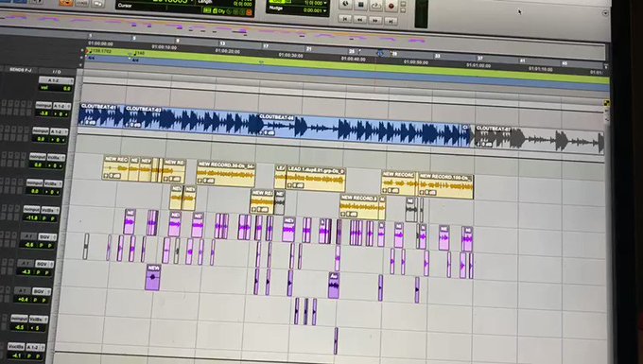The image size is (643, 364).
Task: Click 01:00:30:00 on the timecode ruler
Action: (x=290, y=55)
